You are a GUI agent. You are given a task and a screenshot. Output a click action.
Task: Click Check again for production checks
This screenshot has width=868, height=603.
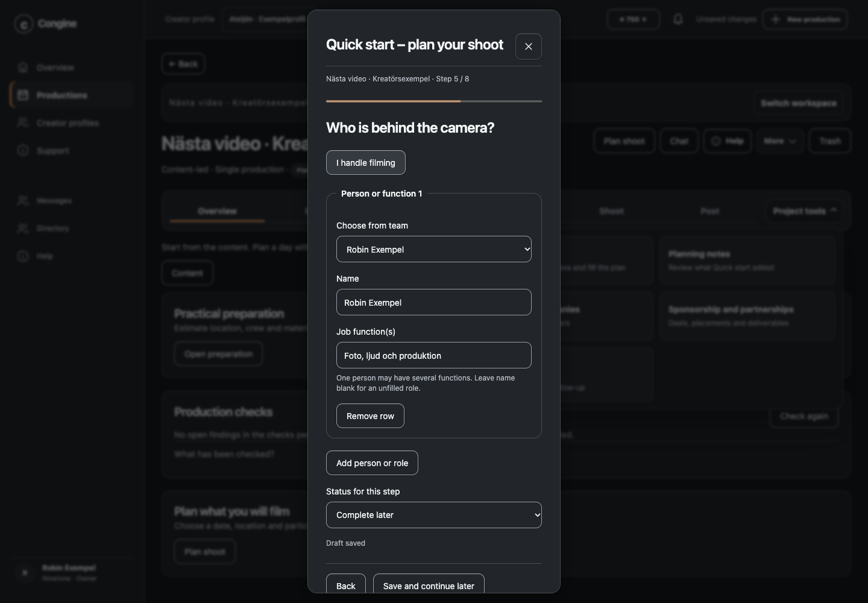[804, 416]
